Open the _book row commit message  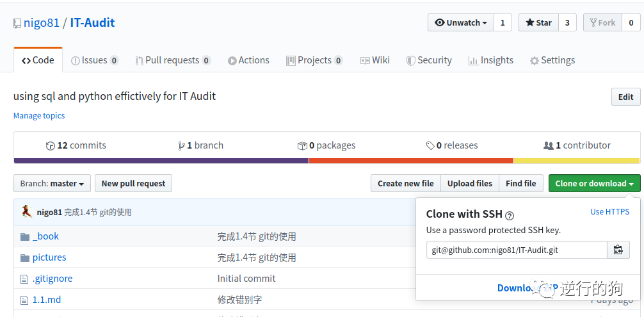click(257, 236)
